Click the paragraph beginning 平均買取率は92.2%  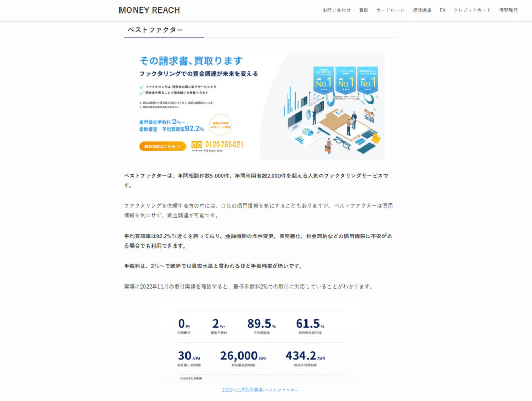(x=258, y=241)
